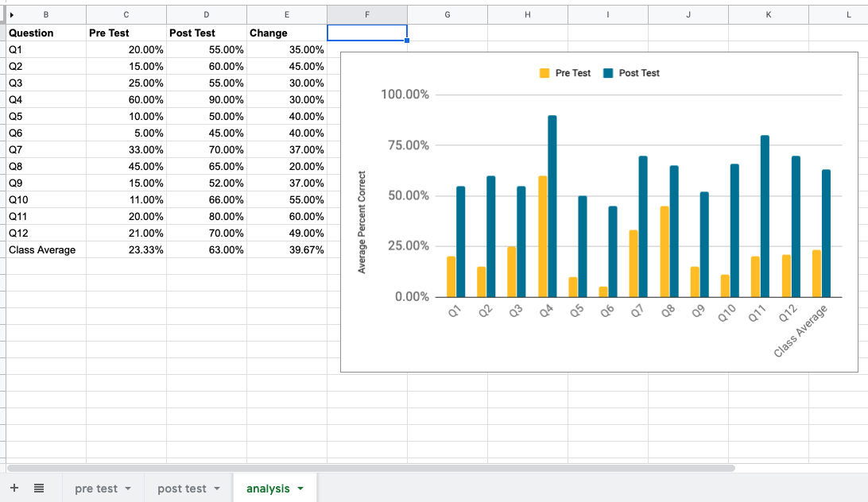Select the Change header cell
Viewport: 868px width, 502px height.
tap(269, 33)
